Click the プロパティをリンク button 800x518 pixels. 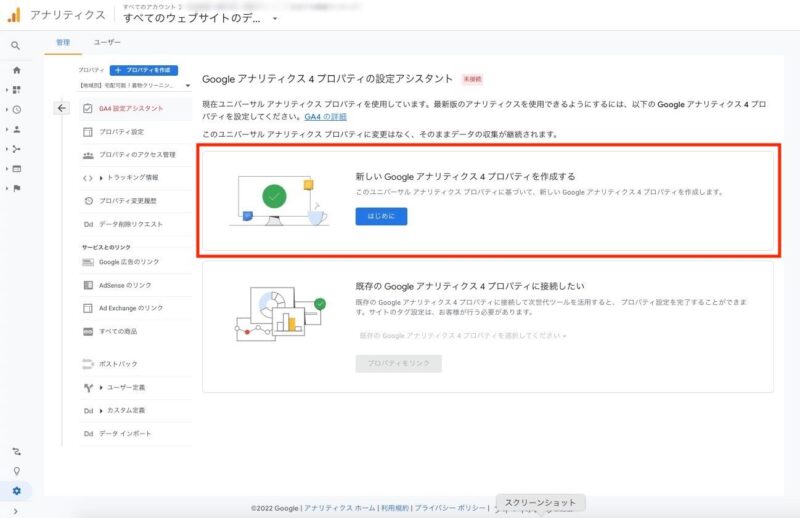coord(398,363)
